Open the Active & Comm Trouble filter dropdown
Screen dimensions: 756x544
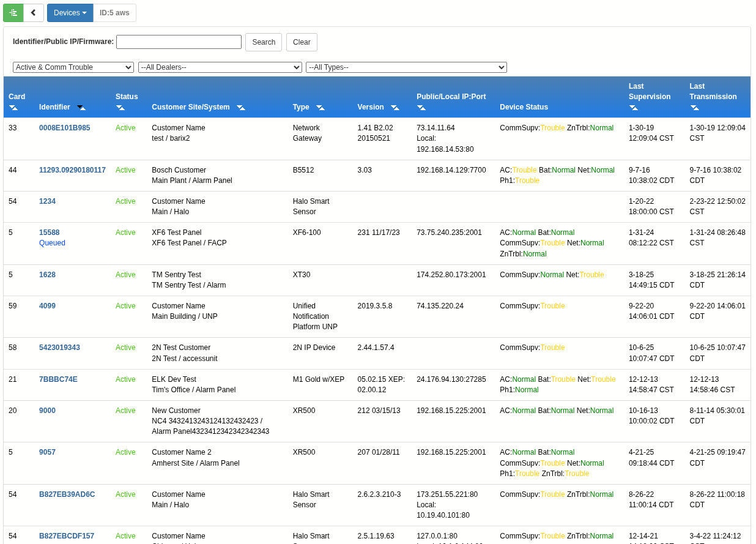click(73, 67)
